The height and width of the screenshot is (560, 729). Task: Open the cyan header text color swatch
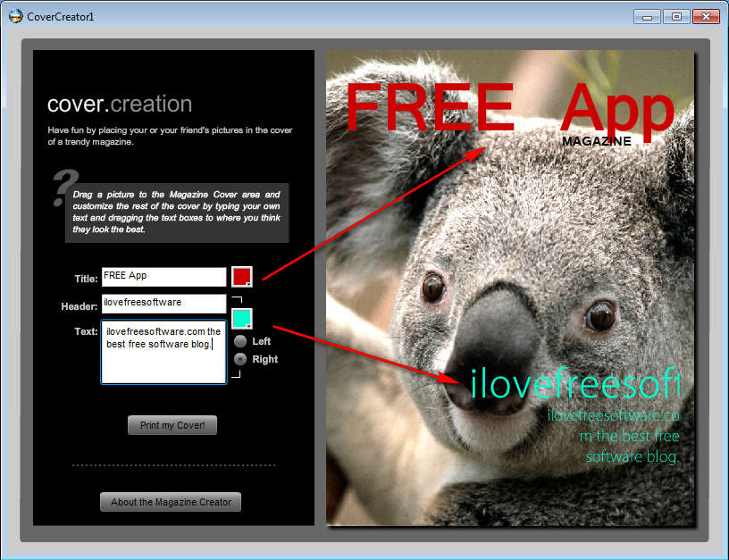[242, 319]
